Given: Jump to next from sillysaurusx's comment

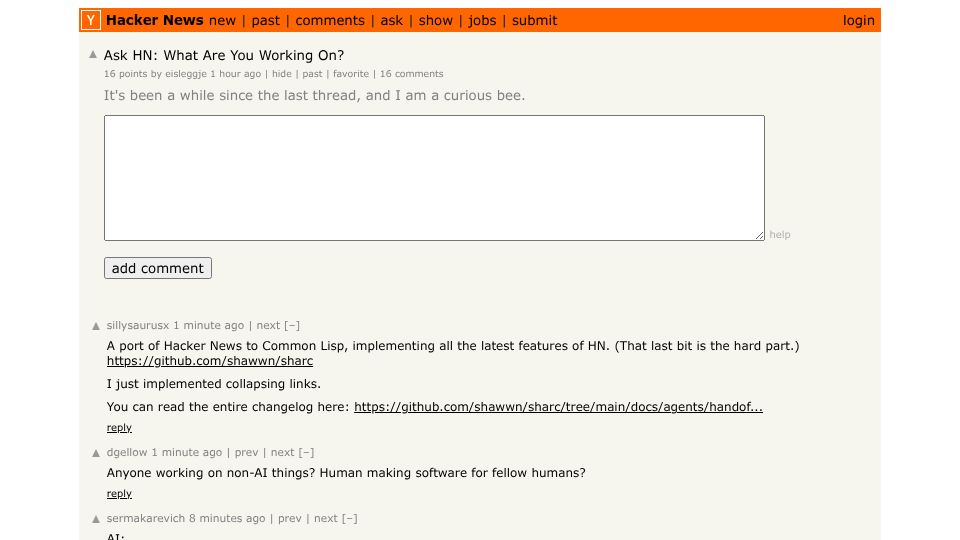Looking at the screenshot, I should (x=268, y=325).
